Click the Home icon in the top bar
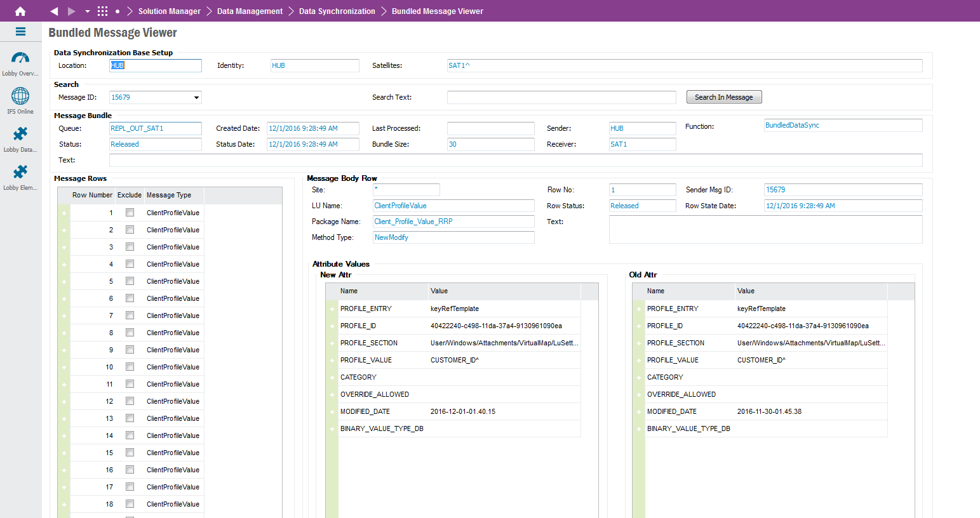 point(20,11)
